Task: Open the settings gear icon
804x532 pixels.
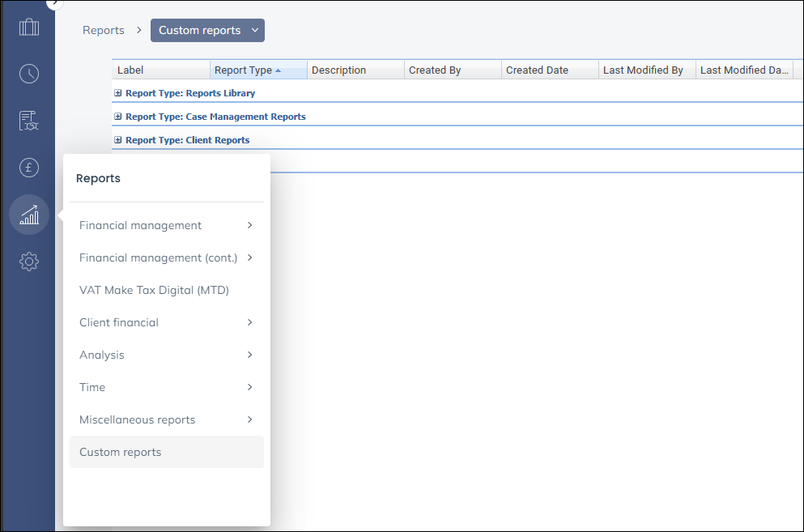Action: [29, 262]
